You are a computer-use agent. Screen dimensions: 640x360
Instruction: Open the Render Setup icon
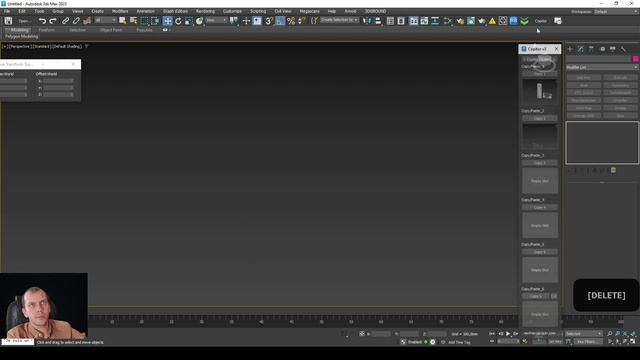click(460, 21)
